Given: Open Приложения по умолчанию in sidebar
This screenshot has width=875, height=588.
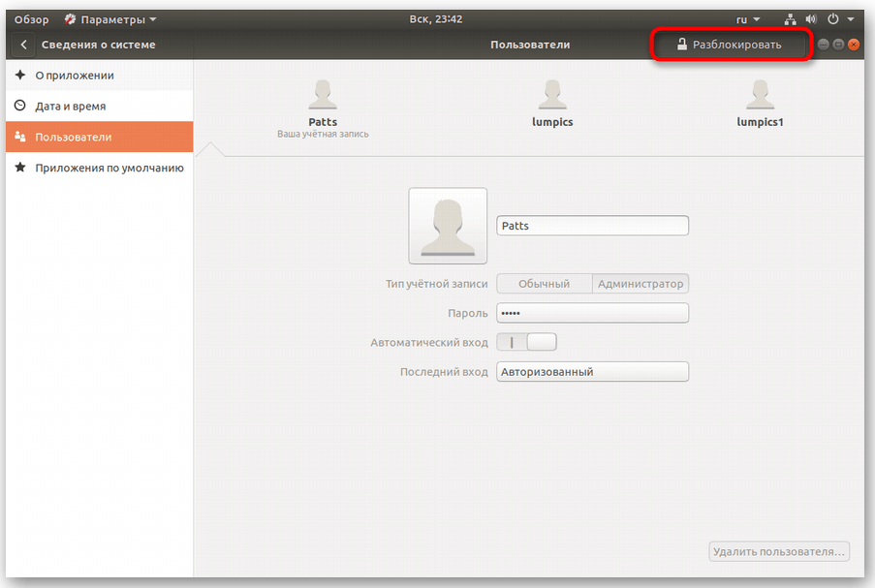Looking at the screenshot, I should (x=109, y=168).
